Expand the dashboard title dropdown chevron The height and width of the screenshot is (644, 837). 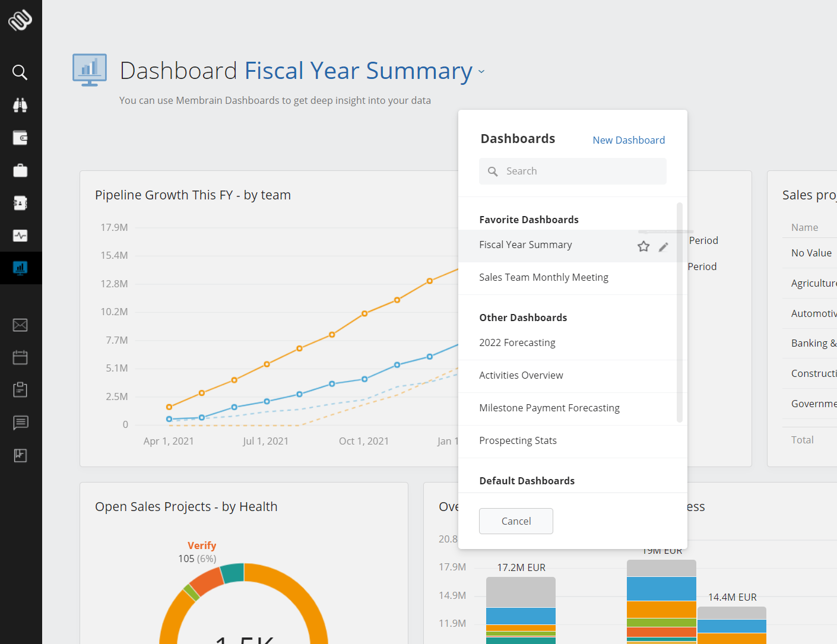(481, 72)
